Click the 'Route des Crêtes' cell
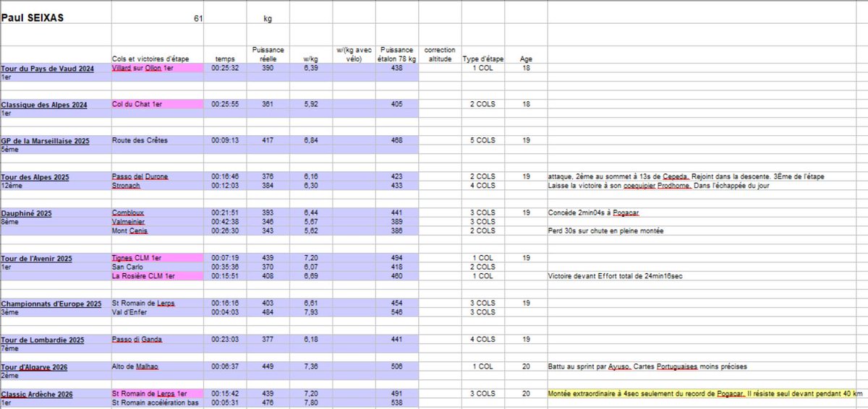The image size is (868, 409). [158, 141]
